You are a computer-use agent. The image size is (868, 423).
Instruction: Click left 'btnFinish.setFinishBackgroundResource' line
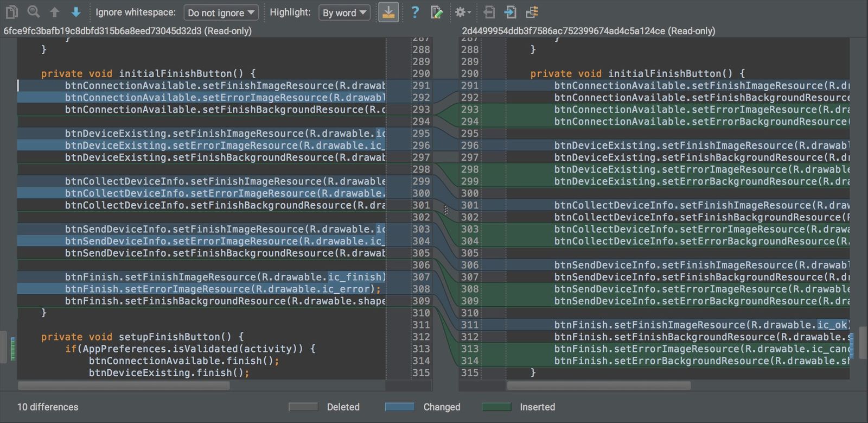click(225, 301)
